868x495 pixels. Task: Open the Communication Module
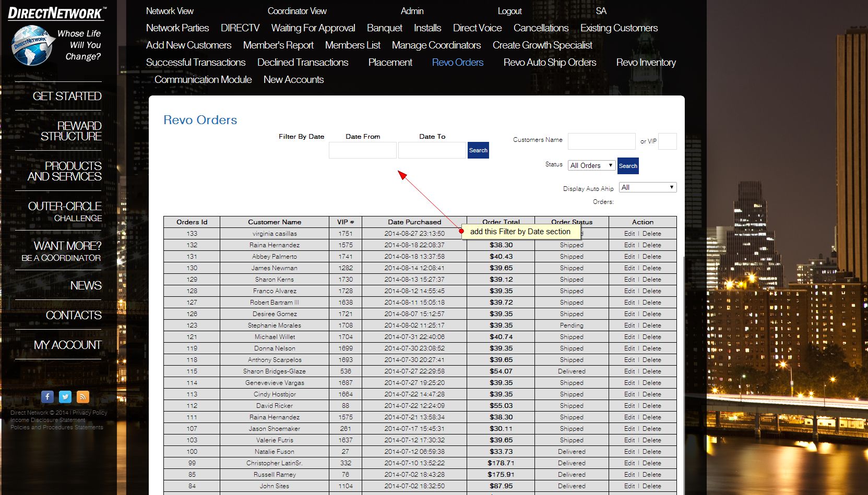(203, 80)
